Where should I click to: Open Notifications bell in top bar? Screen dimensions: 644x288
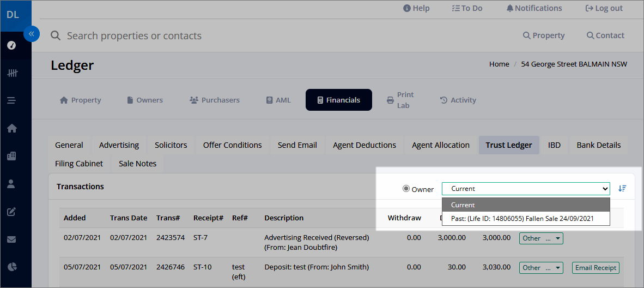534,8
